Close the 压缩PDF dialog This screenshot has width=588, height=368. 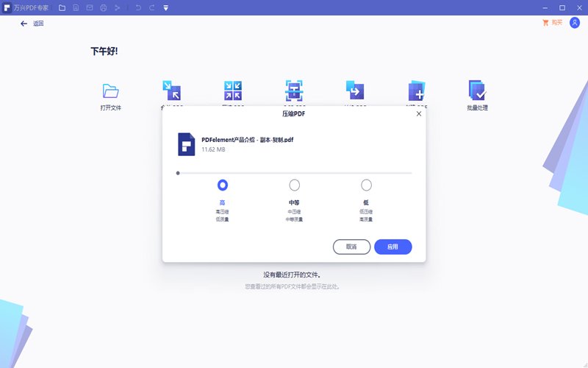pos(419,114)
